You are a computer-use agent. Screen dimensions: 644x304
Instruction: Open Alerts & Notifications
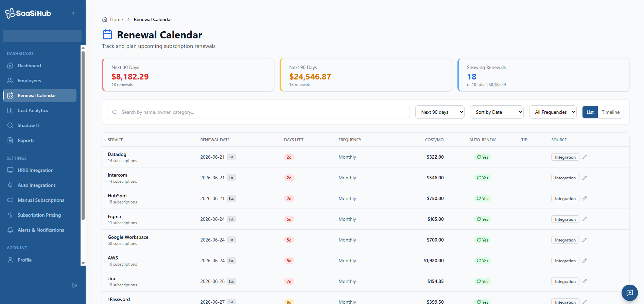pyautogui.click(x=39, y=230)
